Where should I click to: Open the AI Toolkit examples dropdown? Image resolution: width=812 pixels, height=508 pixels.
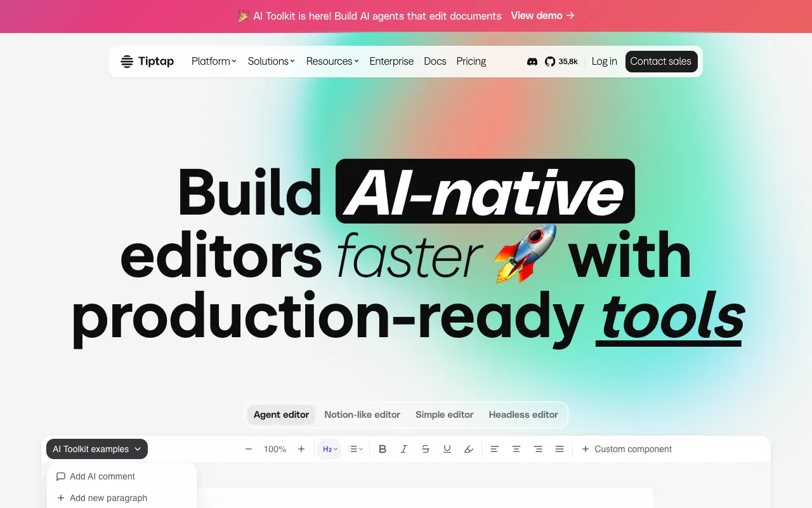click(x=96, y=449)
